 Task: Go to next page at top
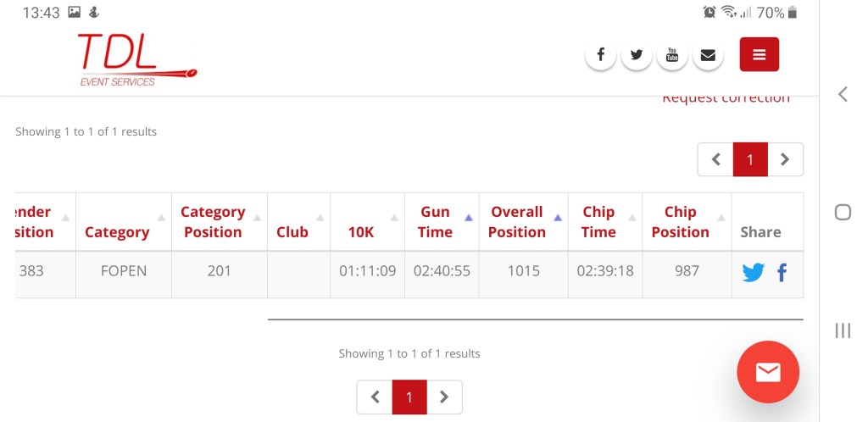(x=785, y=159)
